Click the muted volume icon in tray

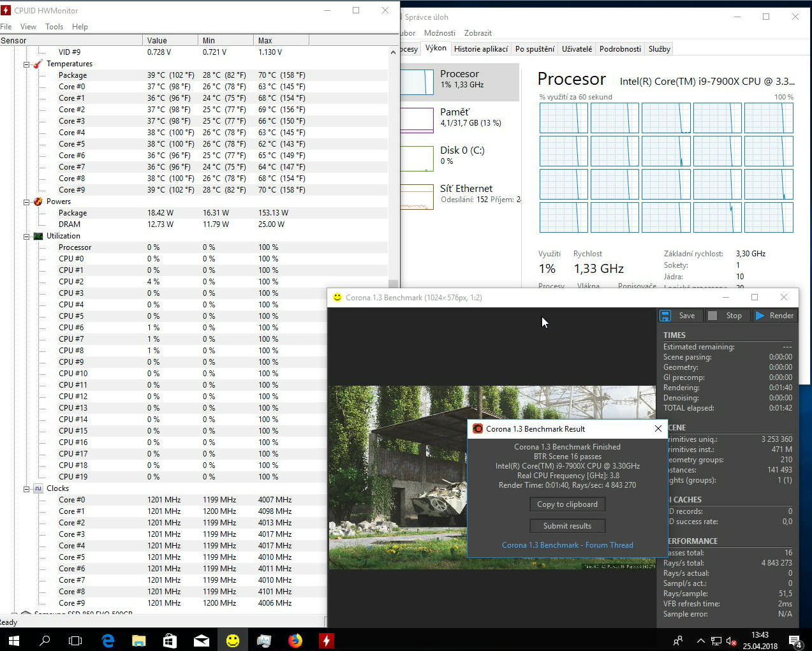(x=732, y=640)
